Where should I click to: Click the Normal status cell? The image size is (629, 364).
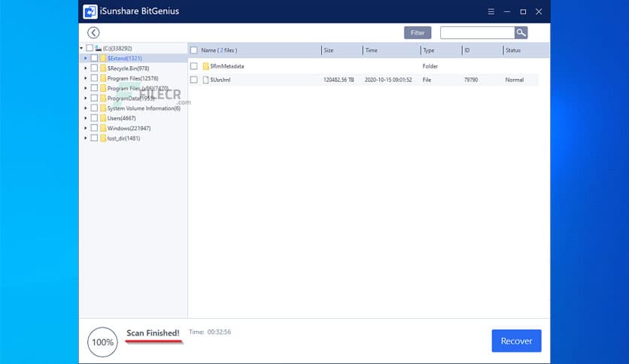[515, 80]
